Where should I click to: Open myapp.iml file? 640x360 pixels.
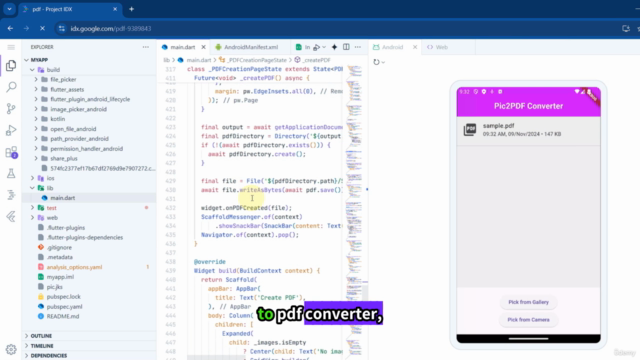tap(60, 277)
